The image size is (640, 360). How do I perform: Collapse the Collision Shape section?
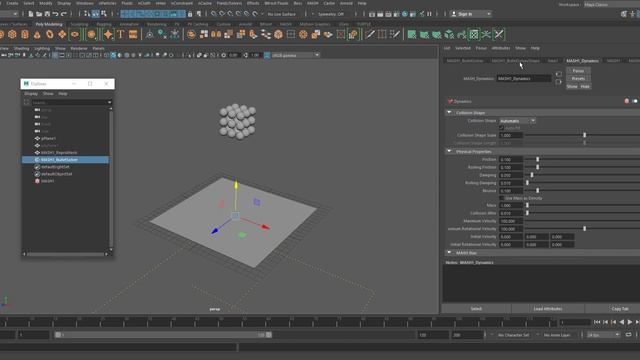(x=449, y=112)
